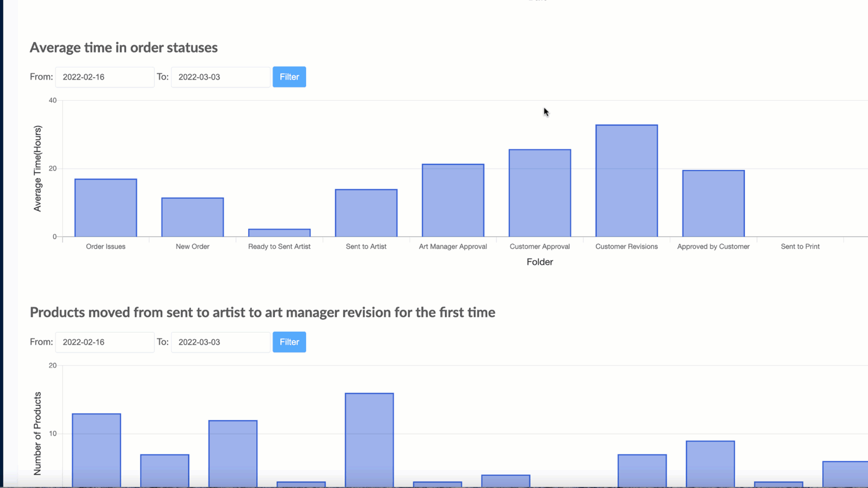Click the Folder x-axis title
The height and width of the screenshot is (488, 868).
[x=539, y=262]
